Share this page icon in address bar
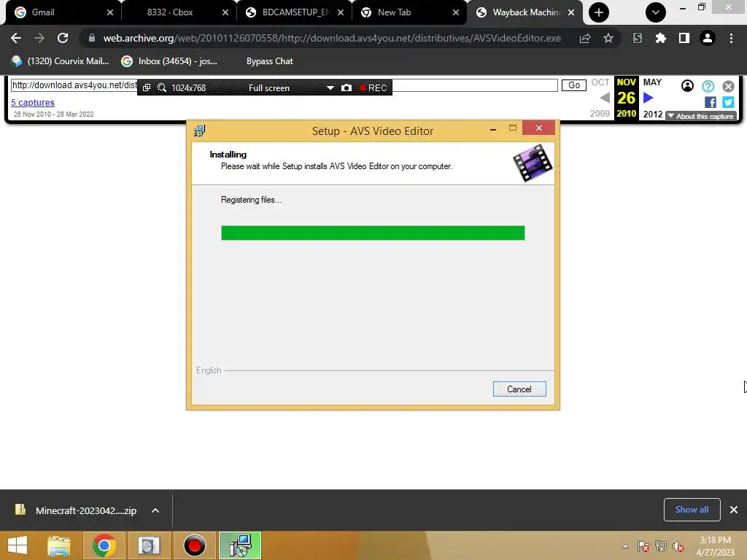747x560 pixels. 585,38
